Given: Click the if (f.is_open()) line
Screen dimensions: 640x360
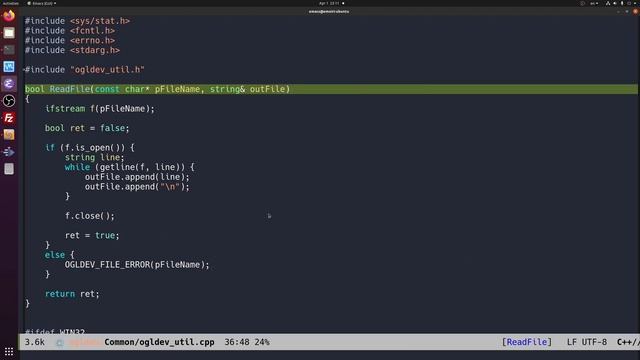Looking at the screenshot, I should (90, 148).
